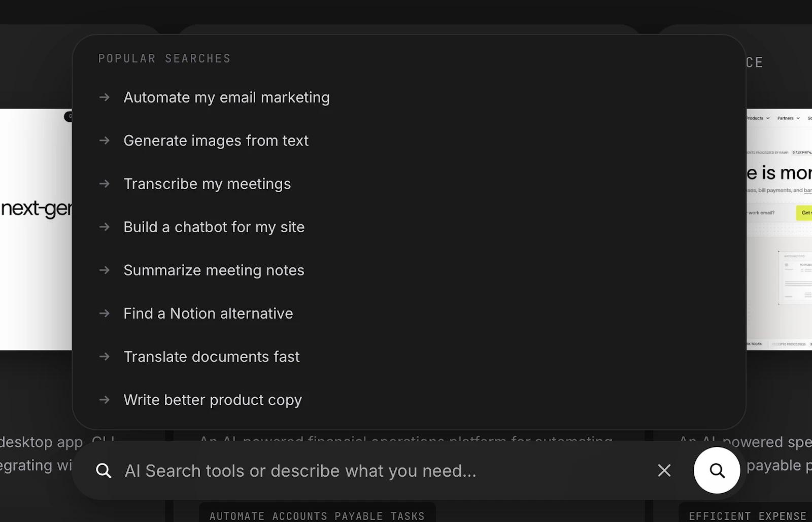812x522 pixels.
Task: Click the magnifier icon inside the search bar
Action: [104, 471]
